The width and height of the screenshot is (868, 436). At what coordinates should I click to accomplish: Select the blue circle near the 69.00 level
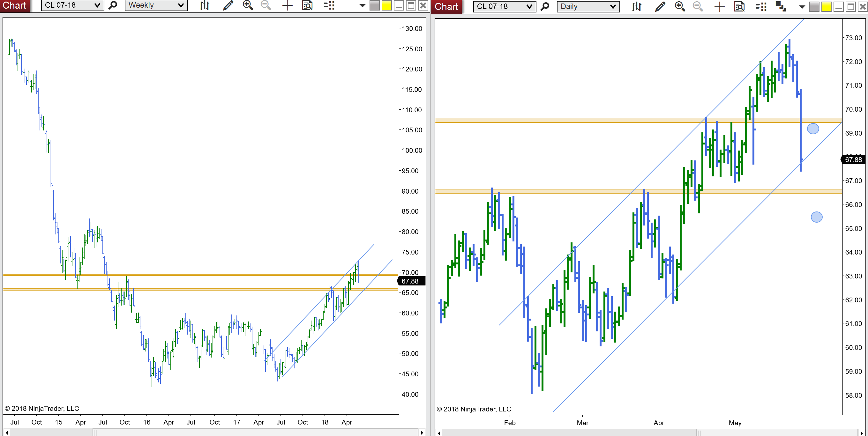coord(813,129)
